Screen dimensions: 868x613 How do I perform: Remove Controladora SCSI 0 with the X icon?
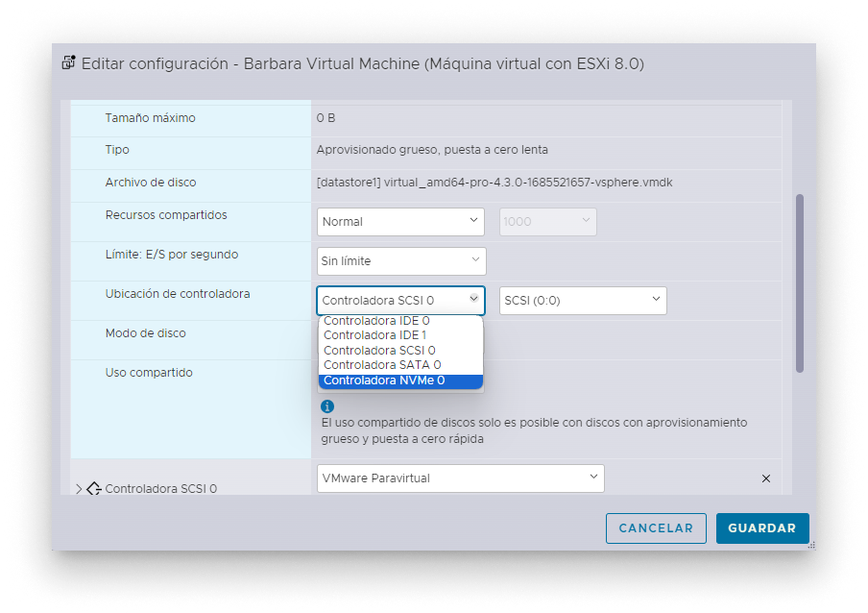765,478
